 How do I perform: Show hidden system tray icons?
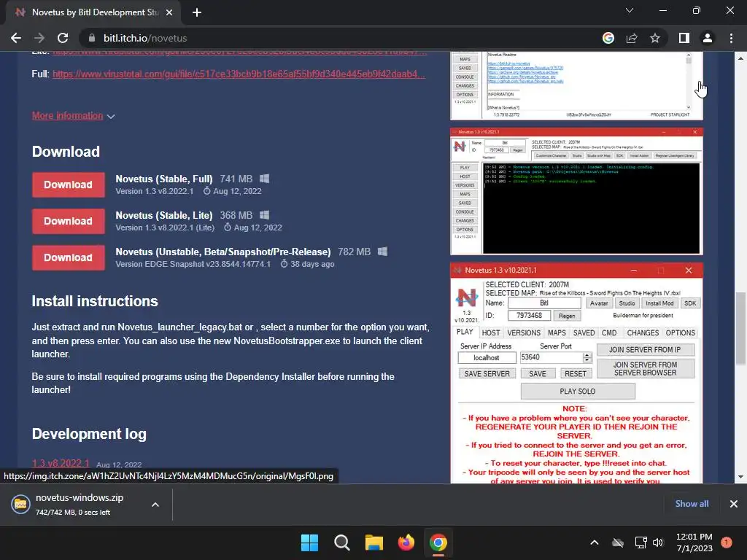(595, 542)
